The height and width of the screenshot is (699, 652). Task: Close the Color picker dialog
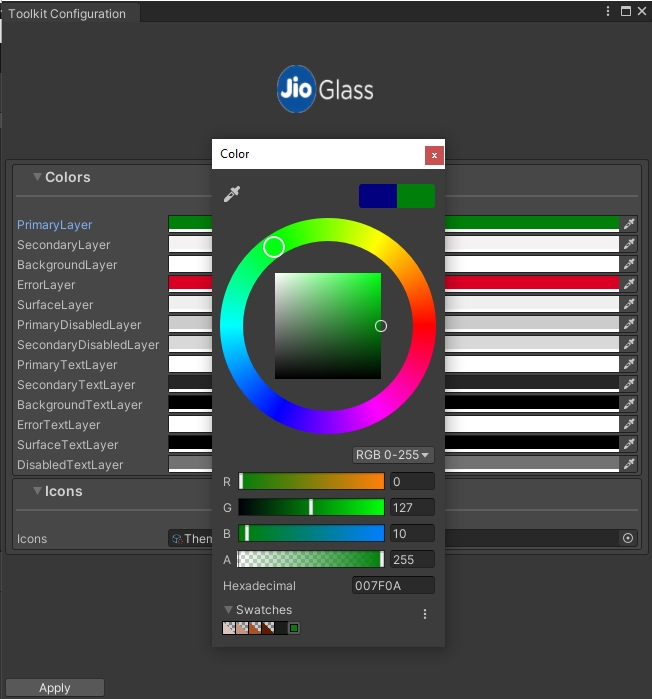click(434, 155)
